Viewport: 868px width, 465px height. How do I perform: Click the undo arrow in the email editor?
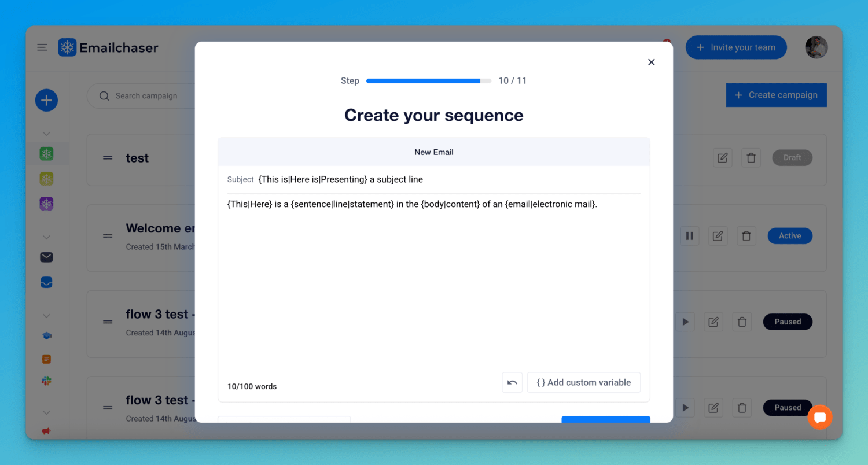512,382
